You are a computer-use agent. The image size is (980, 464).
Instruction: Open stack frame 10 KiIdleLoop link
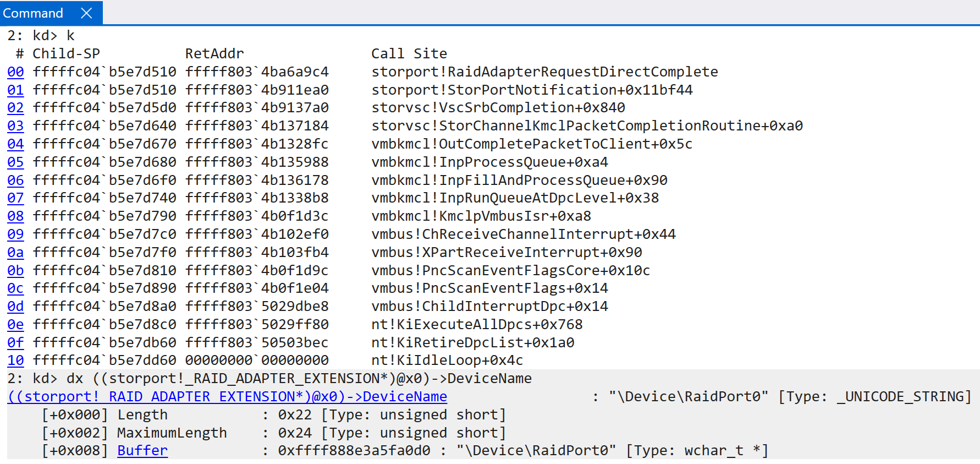pos(15,361)
